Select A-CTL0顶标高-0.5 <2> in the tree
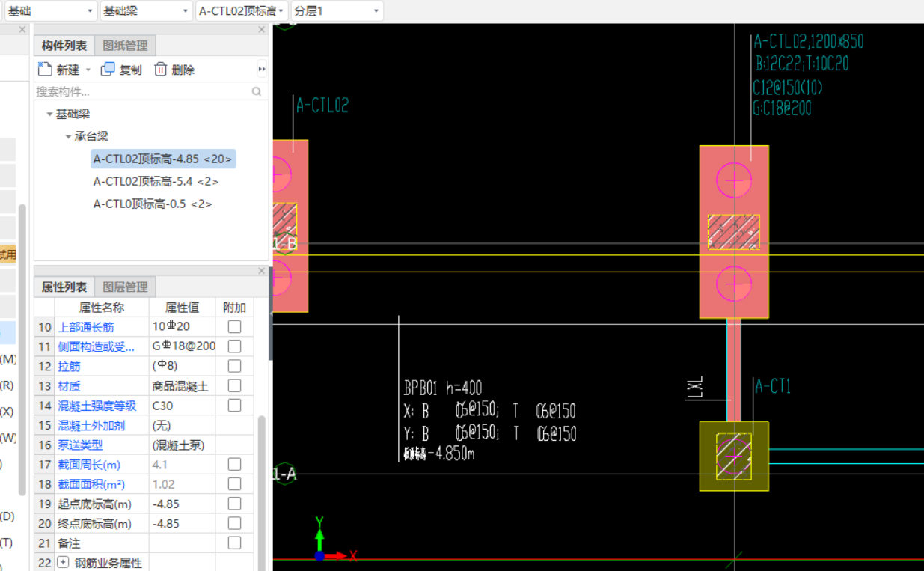The image size is (924, 571). pyautogui.click(x=153, y=204)
